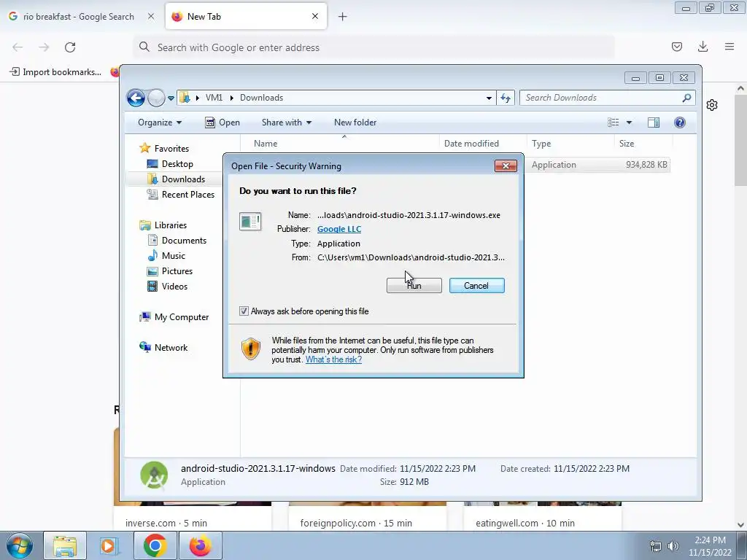
Task: Expand the view options dropdown arrow
Action: coord(629,122)
